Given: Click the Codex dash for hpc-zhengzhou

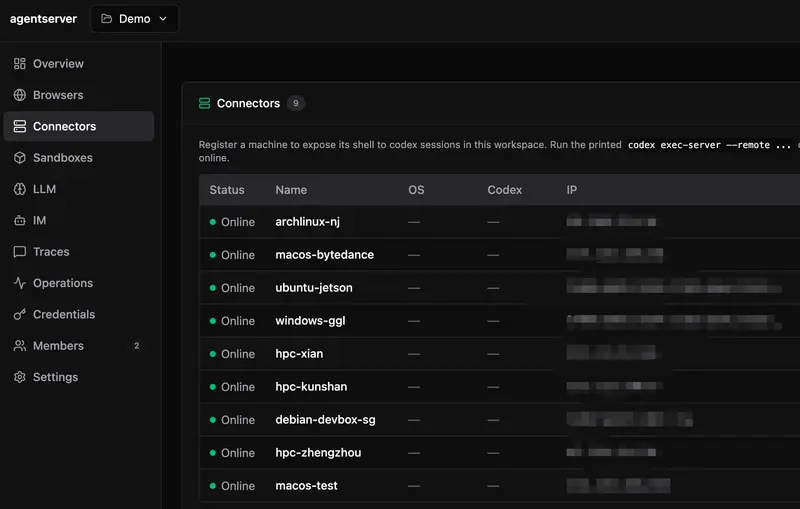Looking at the screenshot, I should [x=493, y=453].
